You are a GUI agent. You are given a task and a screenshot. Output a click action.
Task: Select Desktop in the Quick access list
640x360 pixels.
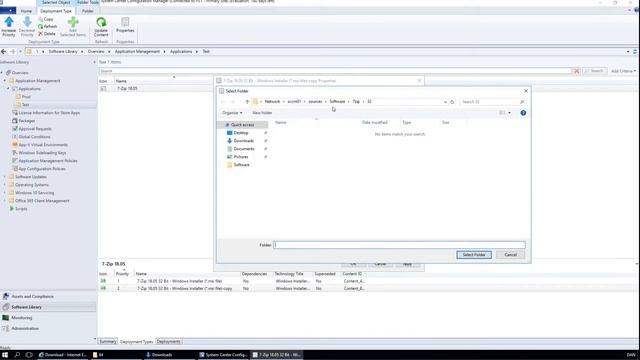241,133
